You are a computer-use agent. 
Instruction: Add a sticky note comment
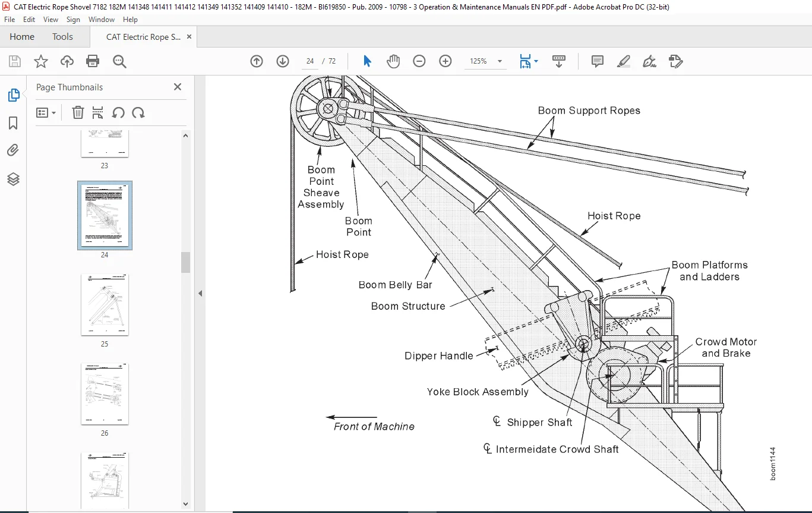(x=598, y=61)
